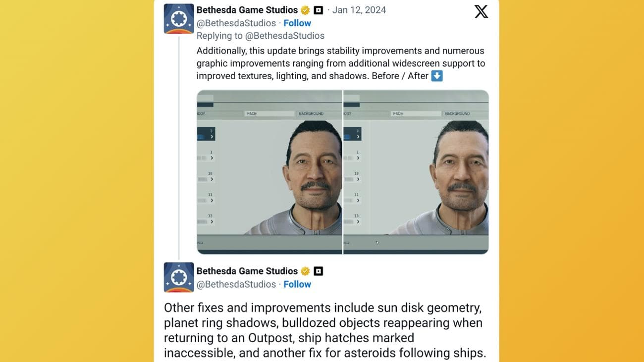Click the square affiliate badge in second tweet
The width and height of the screenshot is (644, 362).
click(x=319, y=271)
